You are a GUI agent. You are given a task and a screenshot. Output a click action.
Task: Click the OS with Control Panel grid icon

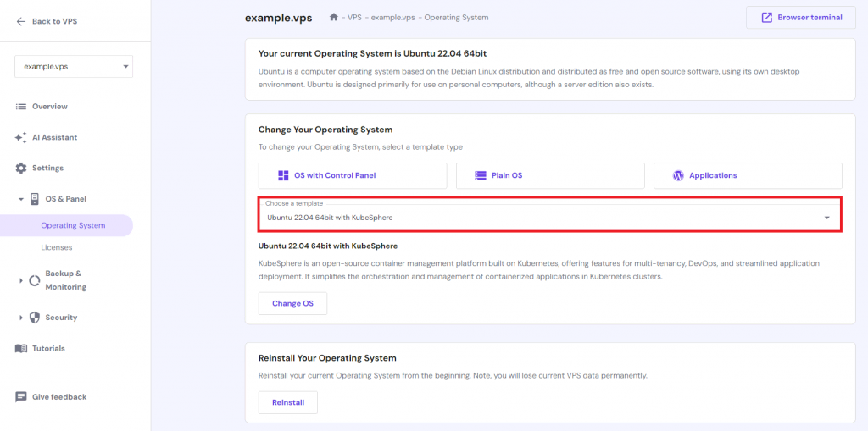(283, 175)
